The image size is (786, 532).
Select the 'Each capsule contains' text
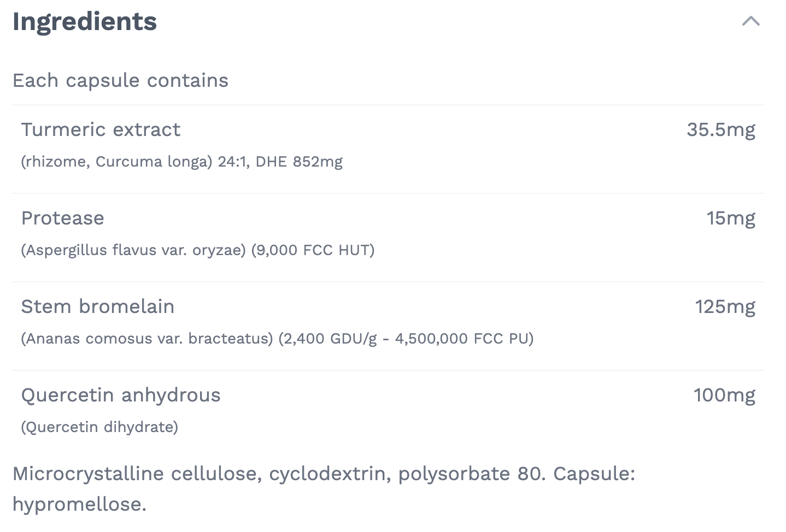120,80
